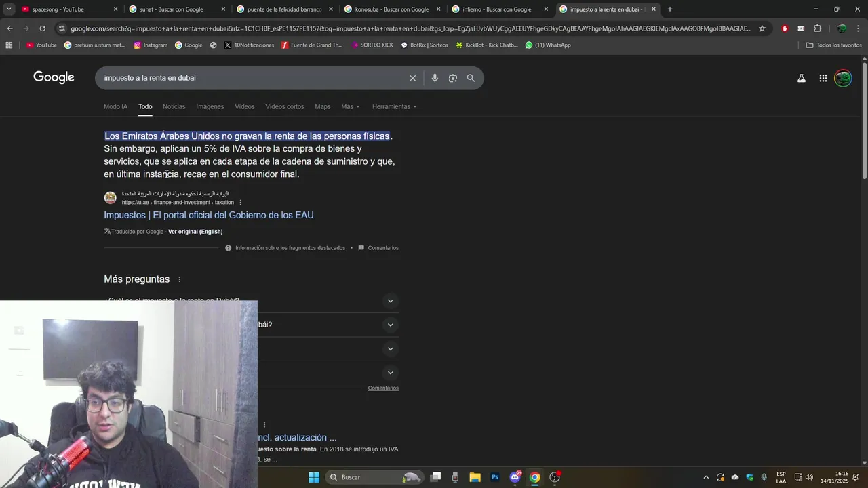Select the Videos results tab
Viewport: 868px width, 488px height.
point(245,106)
